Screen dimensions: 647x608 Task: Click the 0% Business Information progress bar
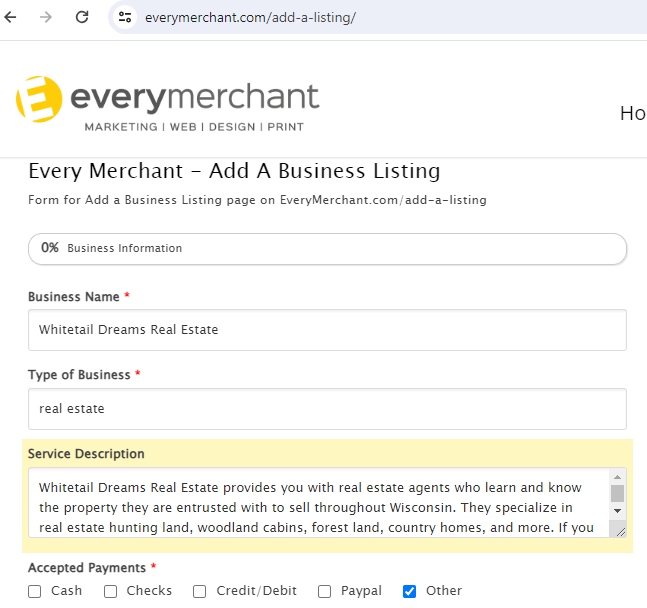(x=327, y=248)
